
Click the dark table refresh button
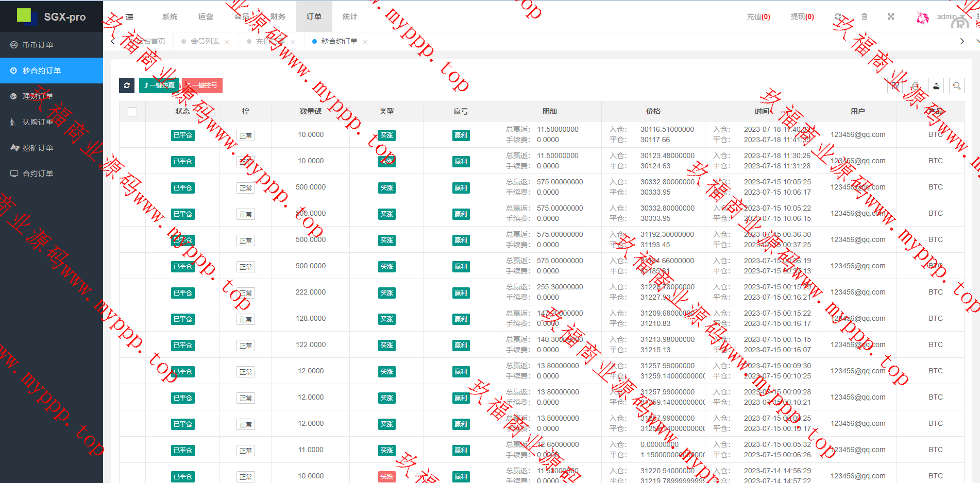(x=127, y=85)
